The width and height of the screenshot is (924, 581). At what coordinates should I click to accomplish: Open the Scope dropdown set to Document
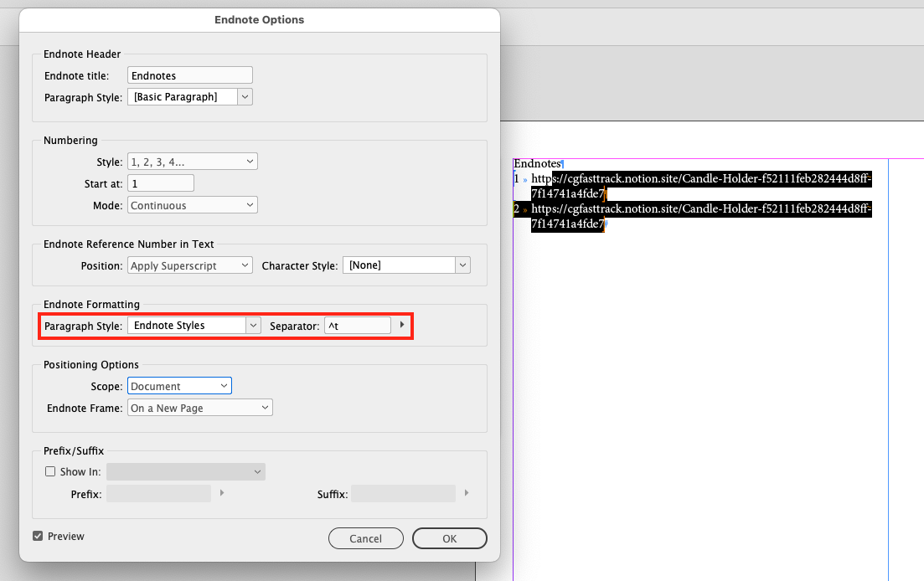point(223,386)
